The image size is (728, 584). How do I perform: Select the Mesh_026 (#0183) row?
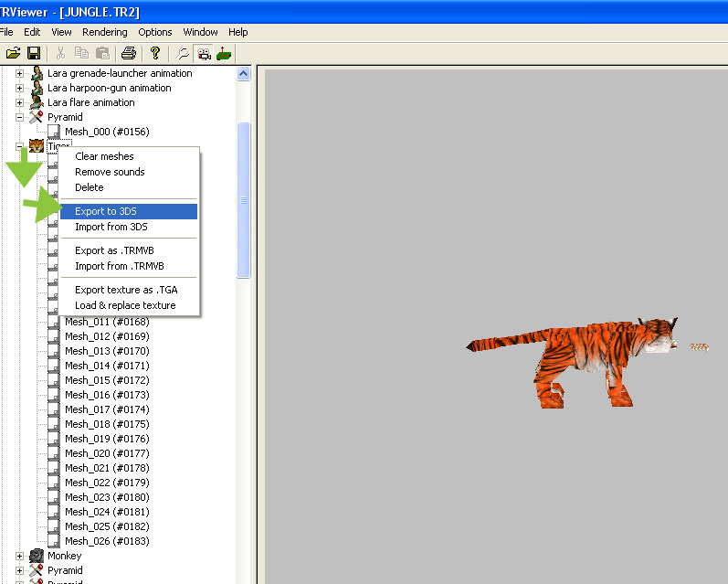pos(107,541)
